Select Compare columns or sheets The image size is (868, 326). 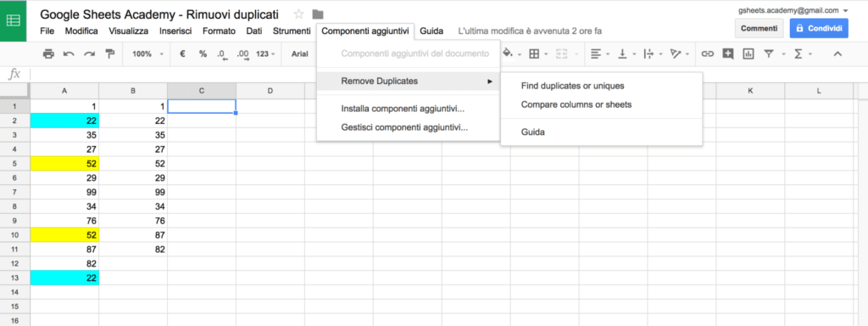coord(576,104)
